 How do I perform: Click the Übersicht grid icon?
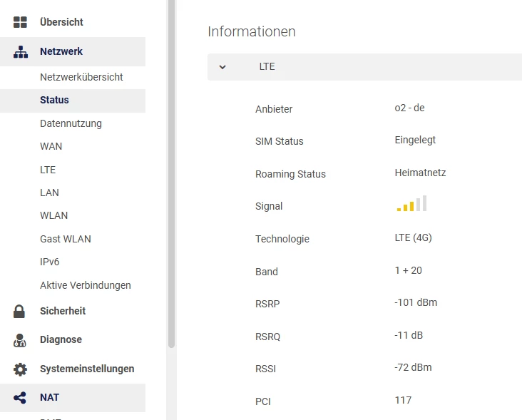(20, 22)
